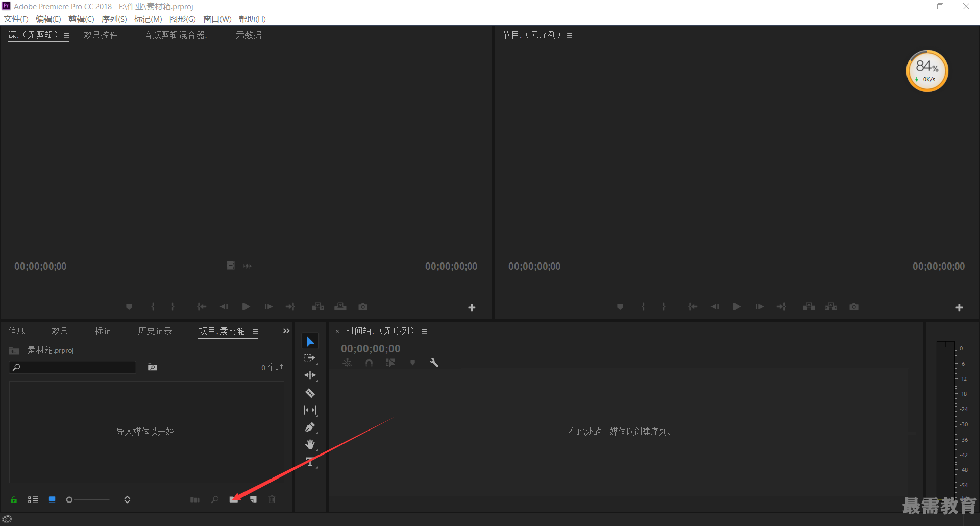Open 剪辑(C) menu
Screen dimensions: 980x526
click(81, 19)
